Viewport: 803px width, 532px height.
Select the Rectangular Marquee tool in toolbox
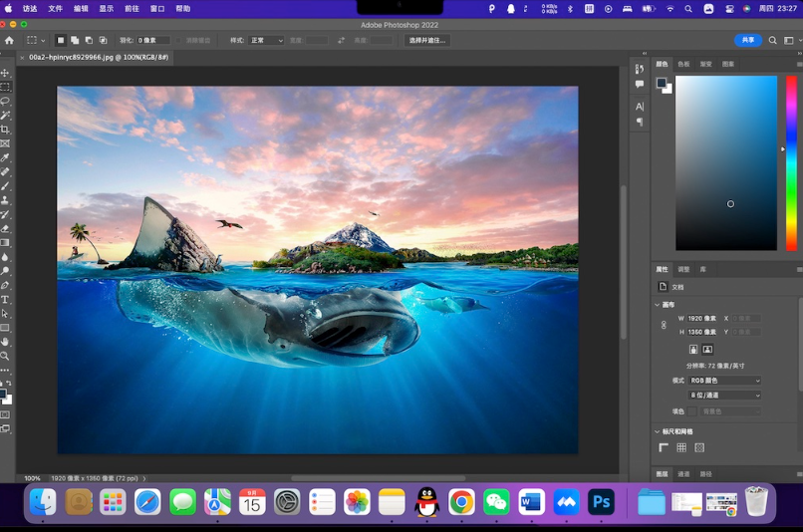click(5, 87)
